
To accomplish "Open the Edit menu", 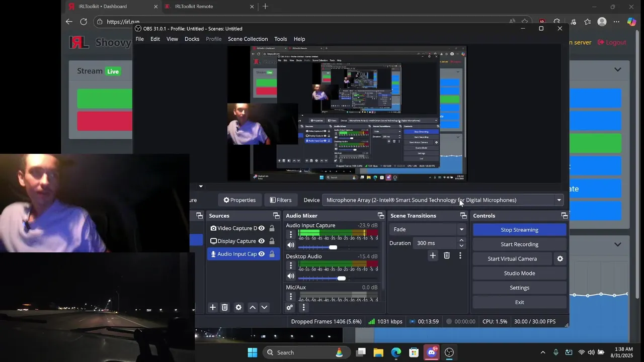I will tap(155, 39).
